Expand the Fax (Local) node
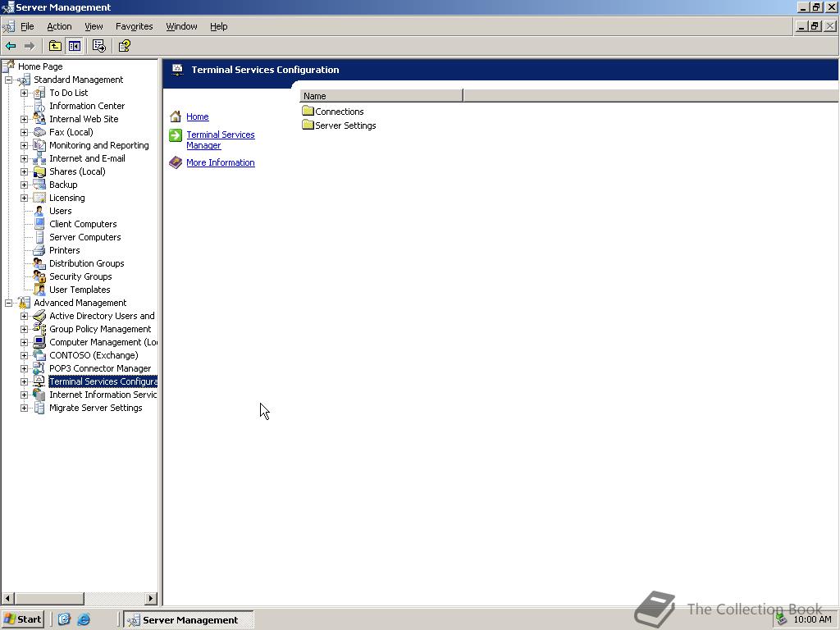 click(24, 132)
